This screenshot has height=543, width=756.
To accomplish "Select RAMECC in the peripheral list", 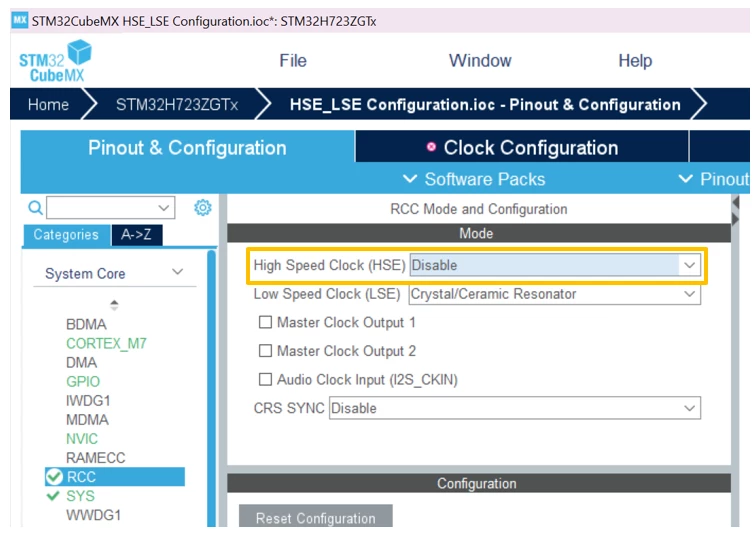I will pos(95,458).
